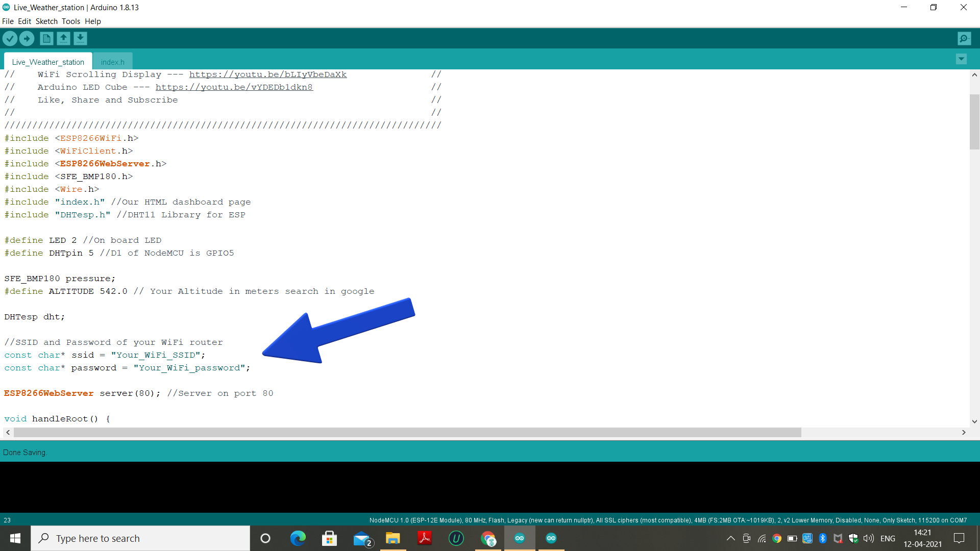The height and width of the screenshot is (551, 980).
Task: Click the ENG language indicator
Action: [x=888, y=538]
